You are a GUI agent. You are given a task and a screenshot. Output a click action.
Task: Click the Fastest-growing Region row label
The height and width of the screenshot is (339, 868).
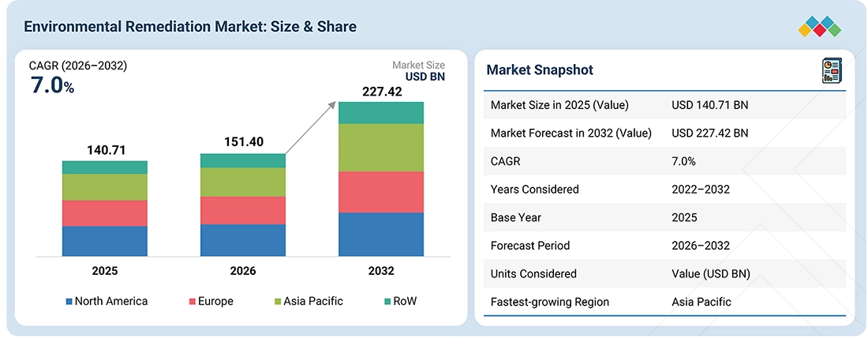click(550, 302)
